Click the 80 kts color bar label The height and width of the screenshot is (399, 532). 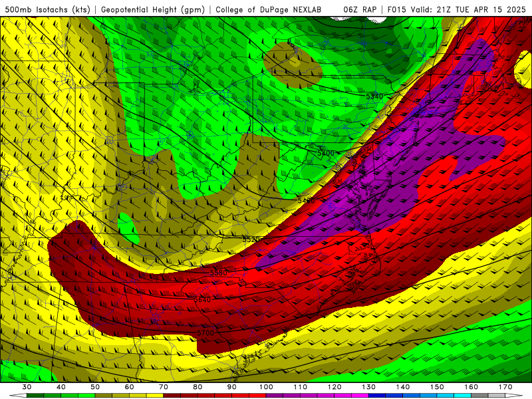click(x=198, y=387)
